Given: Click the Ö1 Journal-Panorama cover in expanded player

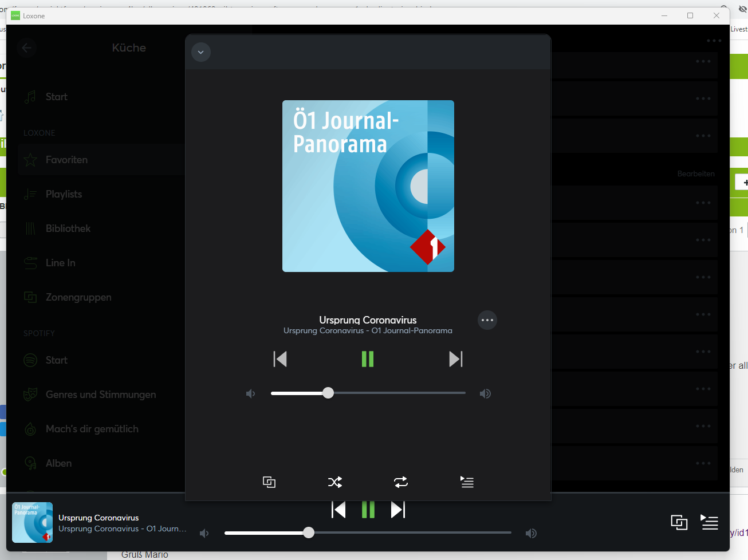Looking at the screenshot, I should (x=368, y=186).
